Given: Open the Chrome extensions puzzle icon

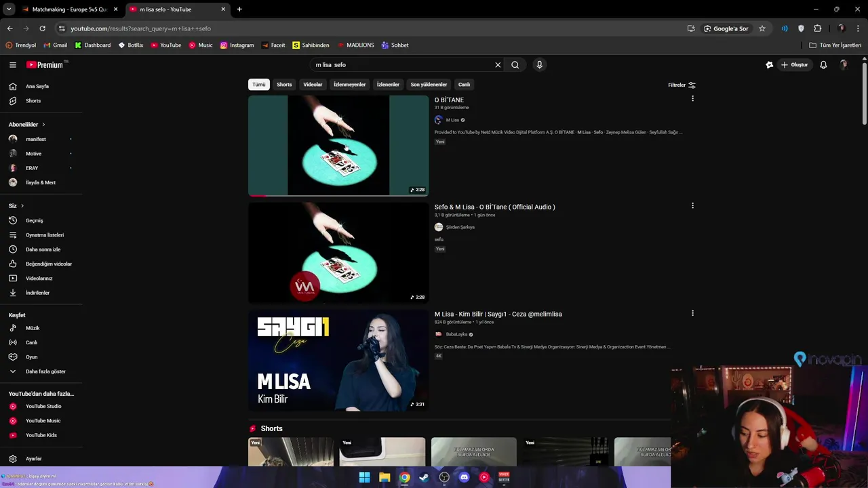Looking at the screenshot, I should tap(817, 28).
